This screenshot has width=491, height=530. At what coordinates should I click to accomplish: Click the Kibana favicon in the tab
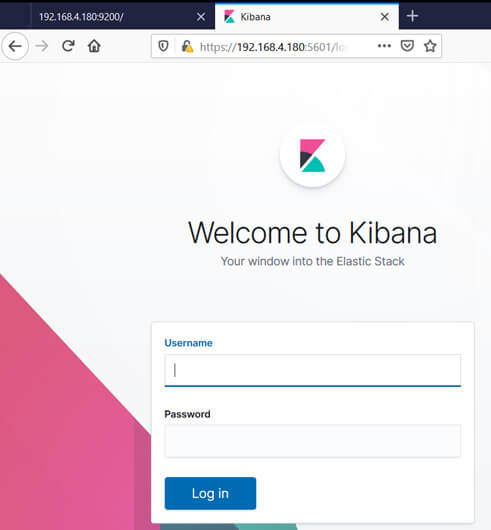(x=229, y=17)
